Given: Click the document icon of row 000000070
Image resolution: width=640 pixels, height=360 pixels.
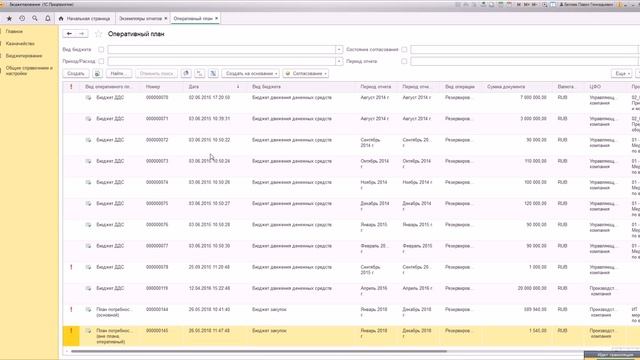Looking at the screenshot, I should [x=88, y=98].
